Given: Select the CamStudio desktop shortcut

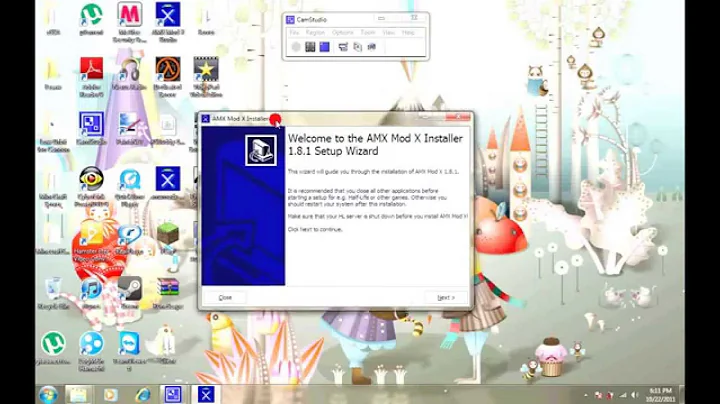Looking at the screenshot, I should click(91, 129).
